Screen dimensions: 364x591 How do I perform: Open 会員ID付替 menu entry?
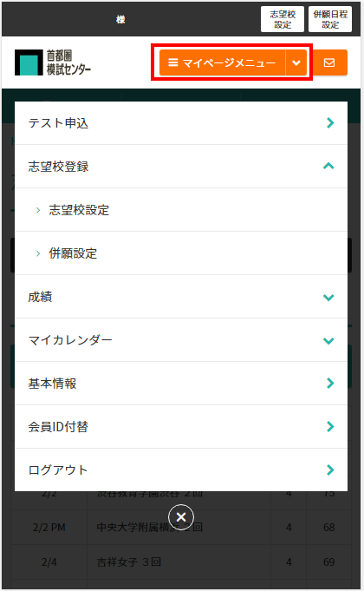[x=180, y=427]
